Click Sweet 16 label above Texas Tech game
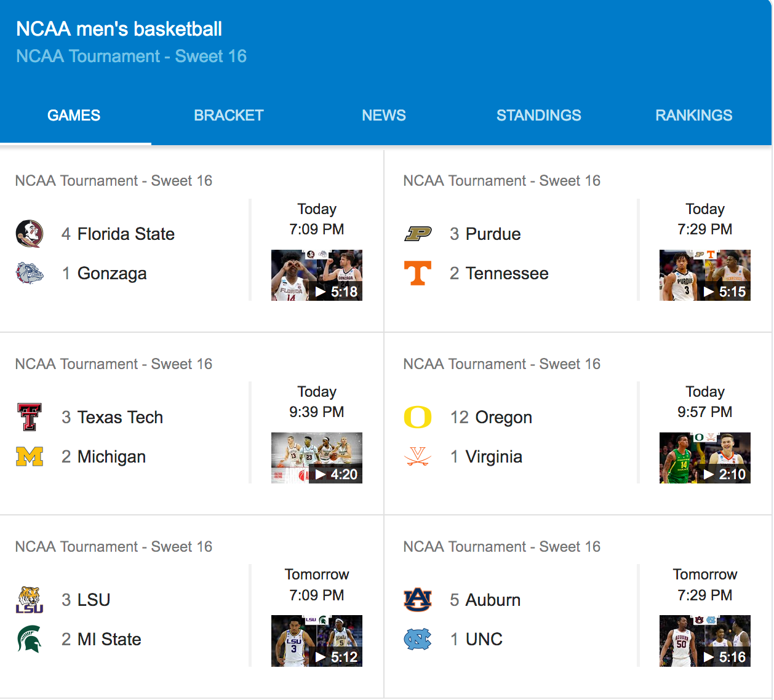Screen dimensions: 774x700 (x=114, y=364)
